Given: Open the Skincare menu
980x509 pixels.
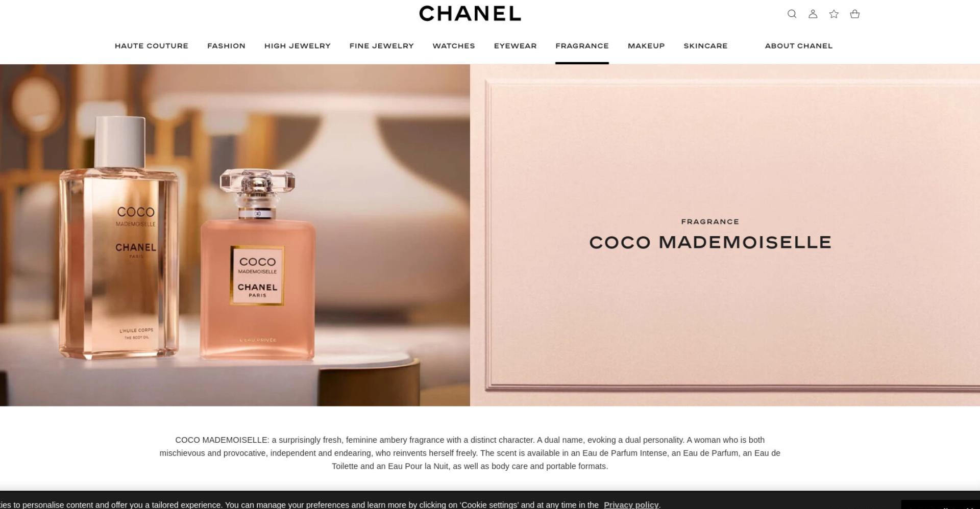Looking at the screenshot, I should [705, 46].
